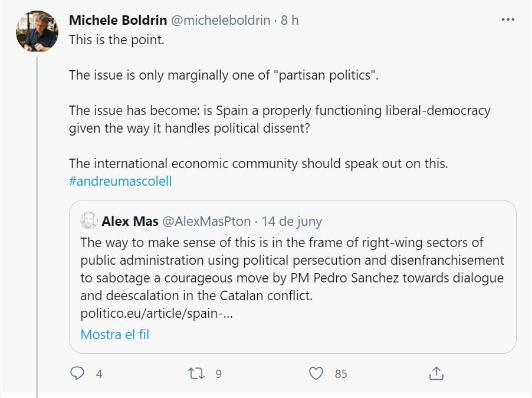
Task: Like the tweet with the heart icon
Action: coord(317,373)
